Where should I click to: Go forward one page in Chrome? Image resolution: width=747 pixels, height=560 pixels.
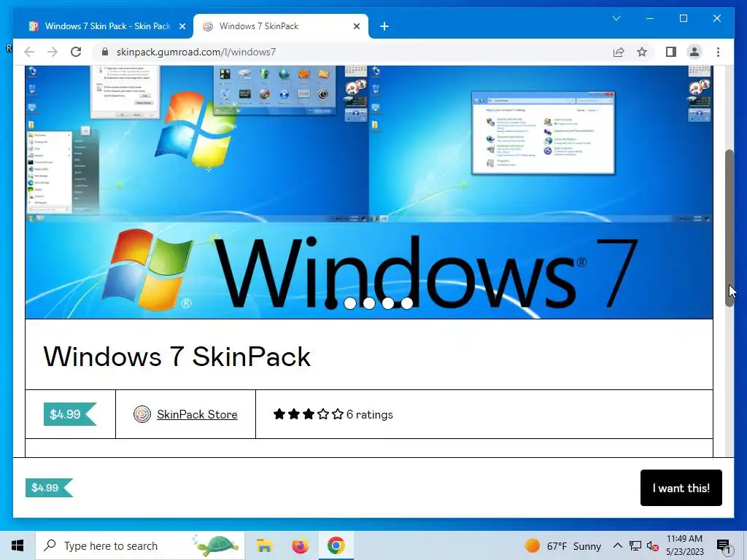click(x=53, y=52)
